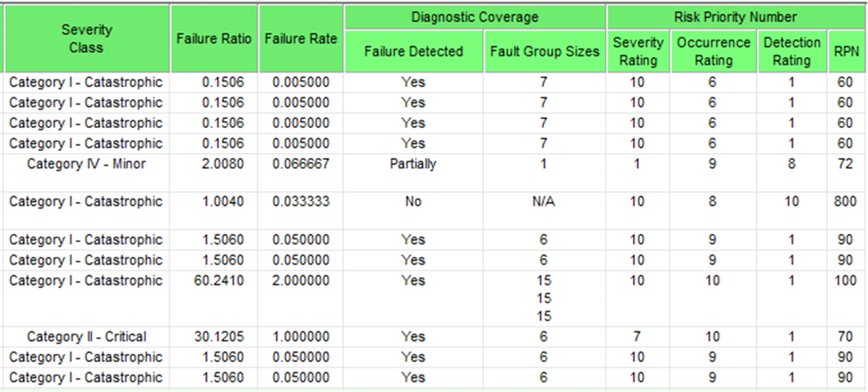
Task: Select the Failure Rate column header
Action: tap(300, 39)
